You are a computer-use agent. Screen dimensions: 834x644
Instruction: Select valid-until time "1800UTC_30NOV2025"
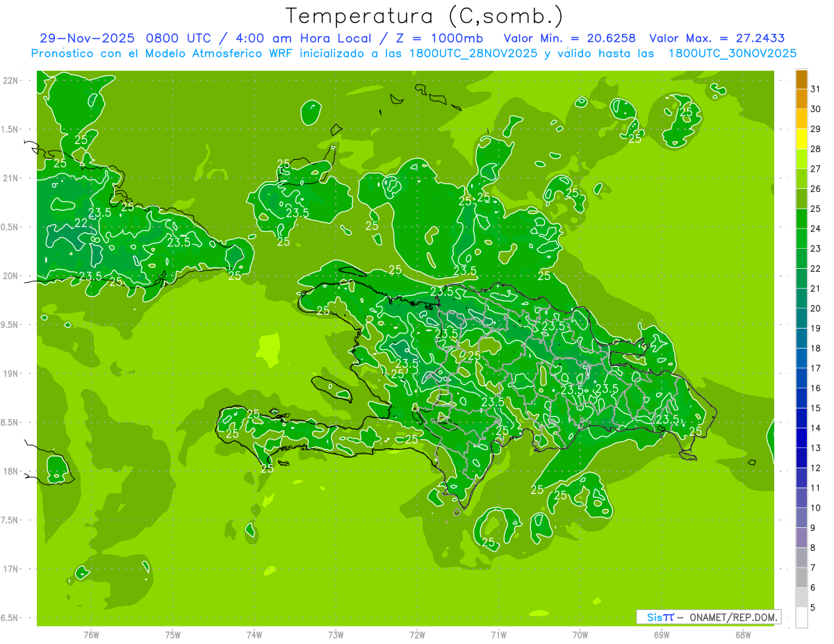click(x=733, y=53)
